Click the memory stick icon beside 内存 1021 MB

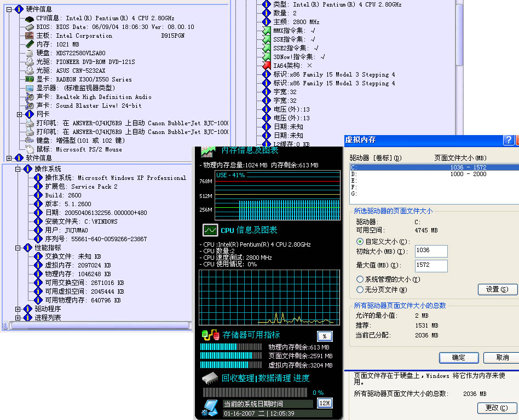(30, 44)
